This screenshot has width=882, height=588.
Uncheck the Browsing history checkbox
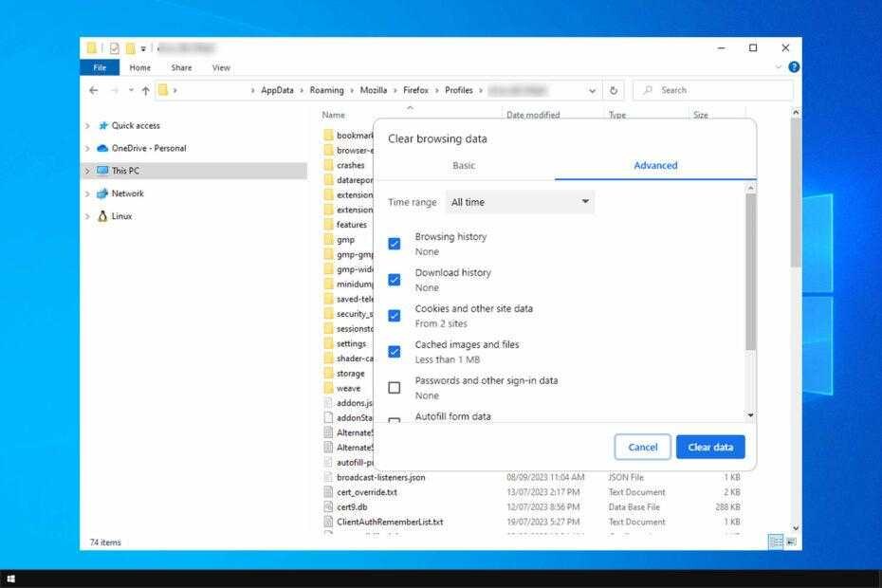pyautogui.click(x=395, y=243)
